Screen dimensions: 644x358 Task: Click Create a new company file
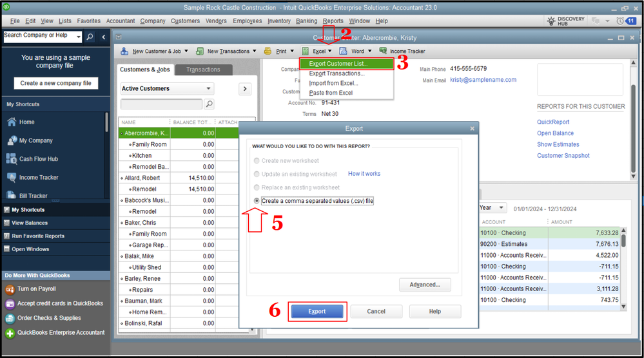56,83
